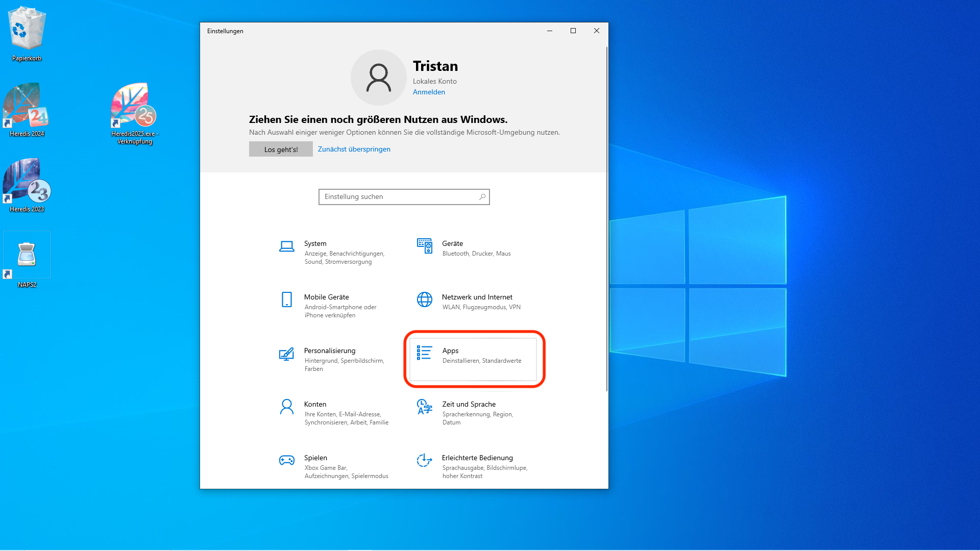980x551 pixels.
Task: Focus the Einstellung suchen search field
Action: point(398,197)
